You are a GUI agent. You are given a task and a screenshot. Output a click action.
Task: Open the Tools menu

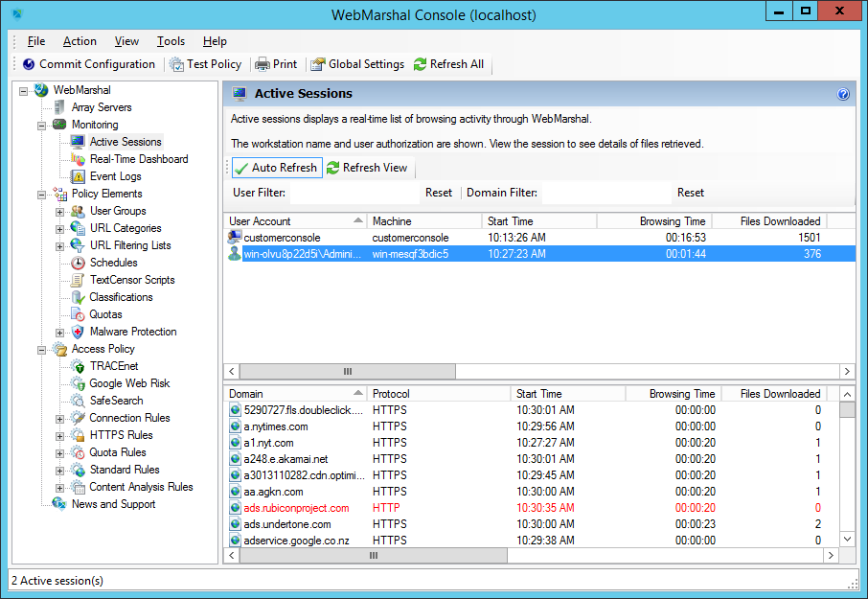pyautogui.click(x=171, y=41)
